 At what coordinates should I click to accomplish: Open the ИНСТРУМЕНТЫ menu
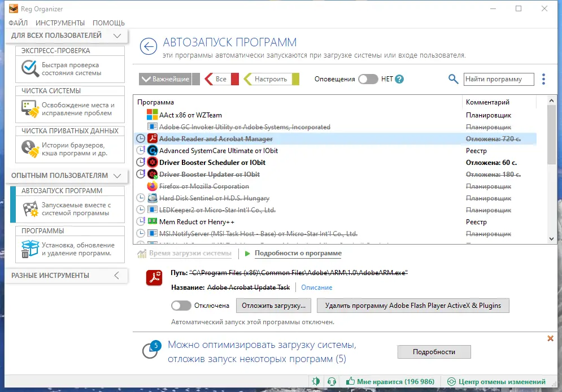coord(60,23)
